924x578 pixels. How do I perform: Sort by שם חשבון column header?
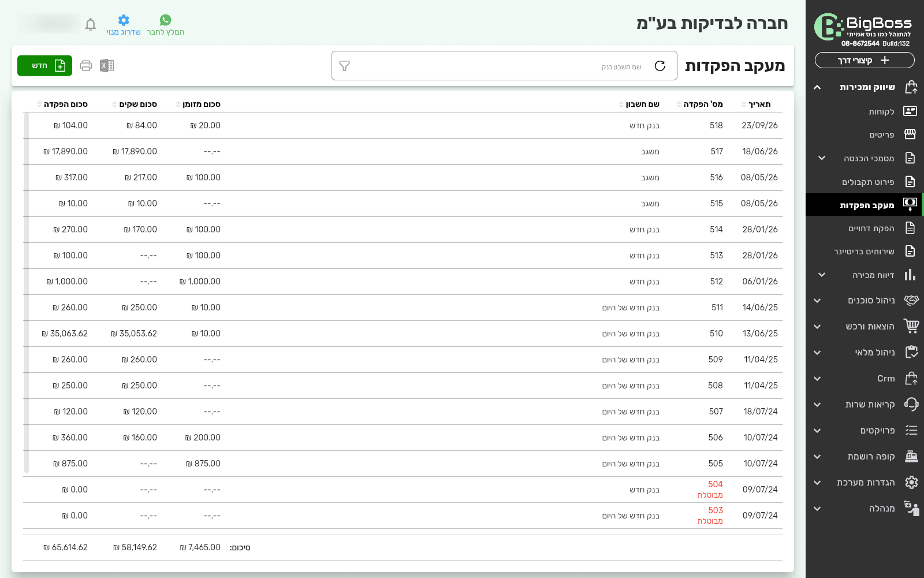(639, 105)
